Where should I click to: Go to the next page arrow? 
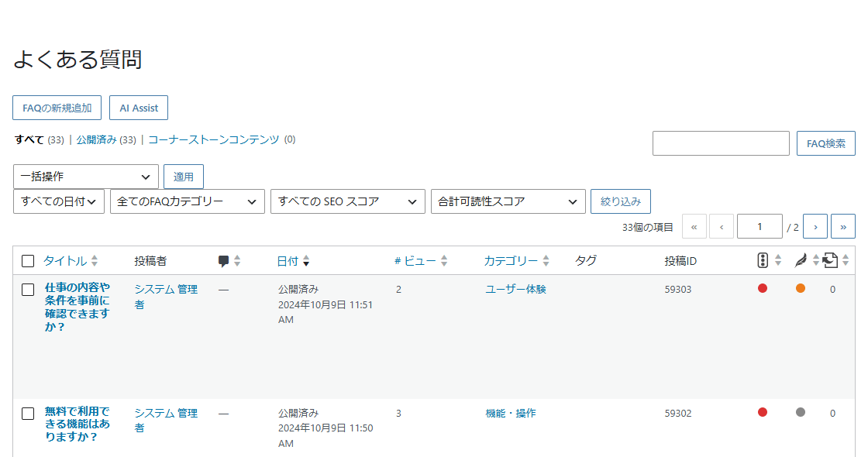[x=815, y=226]
